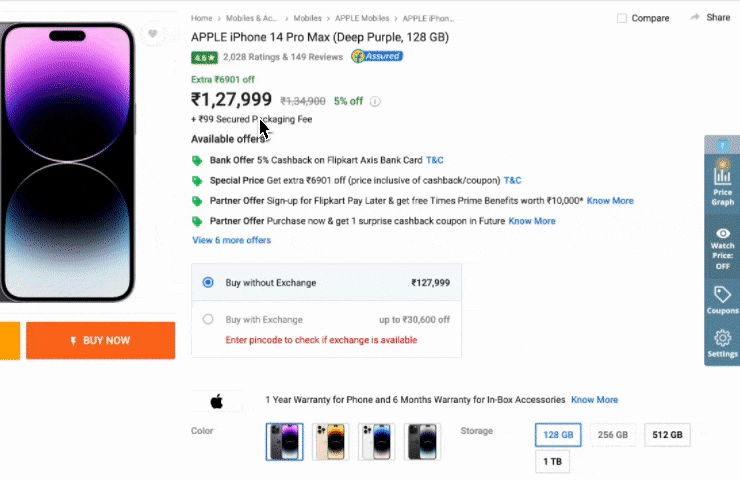Select Buy with Exchange option
The width and height of the screenshot is (740, 480).
208,320
